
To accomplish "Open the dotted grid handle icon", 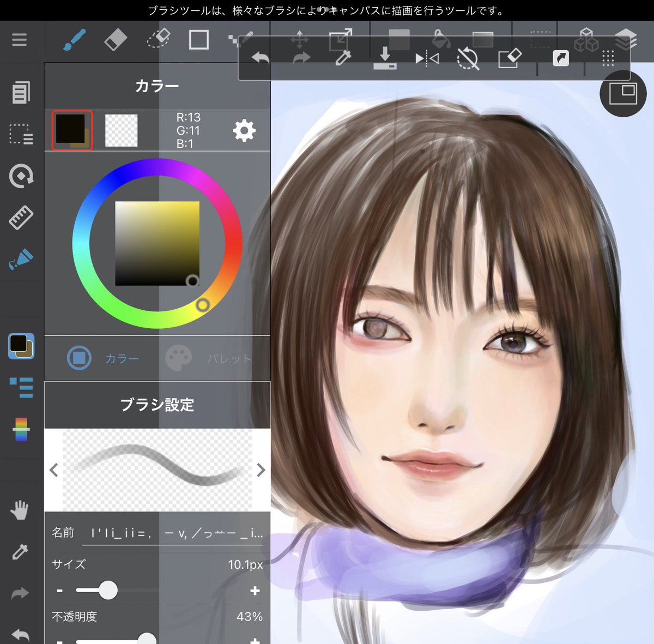I will tap(608, 58).
